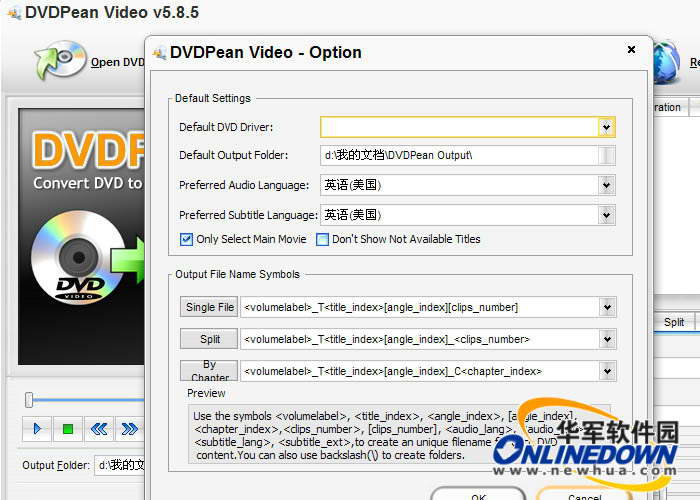The height and width of the screenshot is (500, 700).
Task: Expand Single File name pattern dropdown
Action: click(x=607, y=307)
